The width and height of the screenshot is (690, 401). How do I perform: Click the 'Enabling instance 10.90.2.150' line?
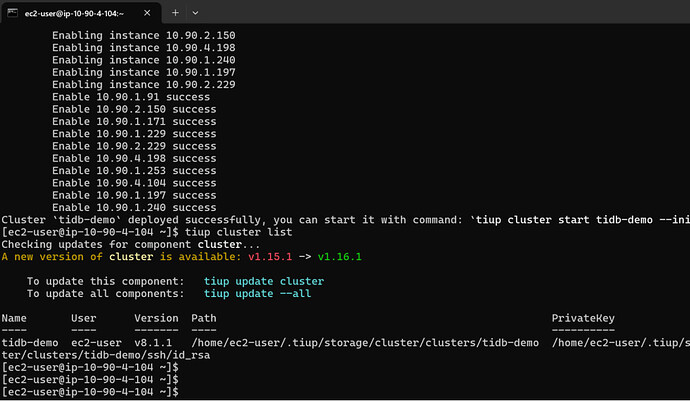coord(143,34)
